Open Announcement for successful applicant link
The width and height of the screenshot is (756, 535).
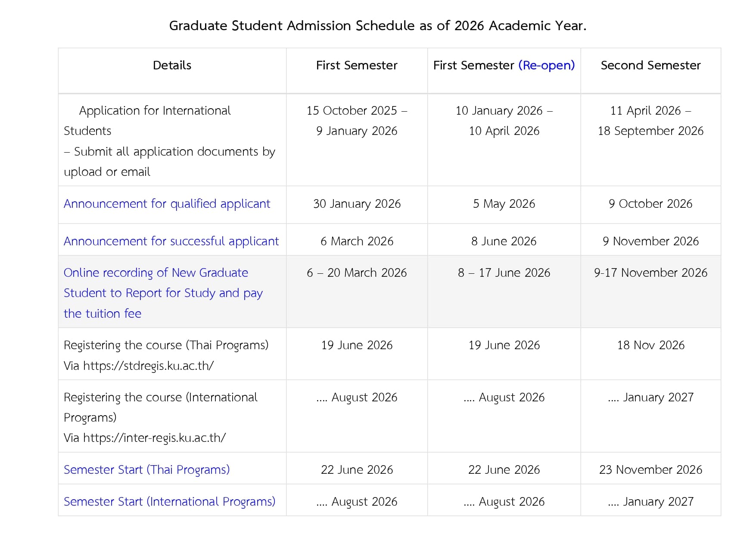tap(171, 241)
